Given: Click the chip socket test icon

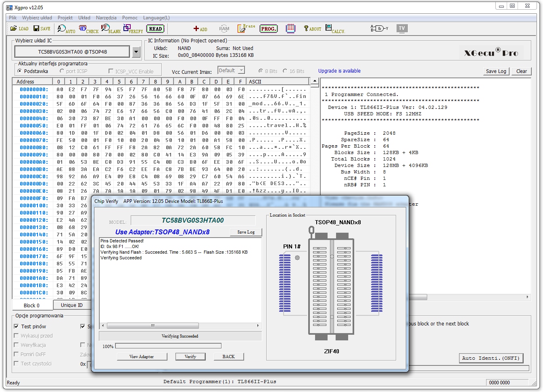Looking at the screenshot, I should click(x=290, y=29).
